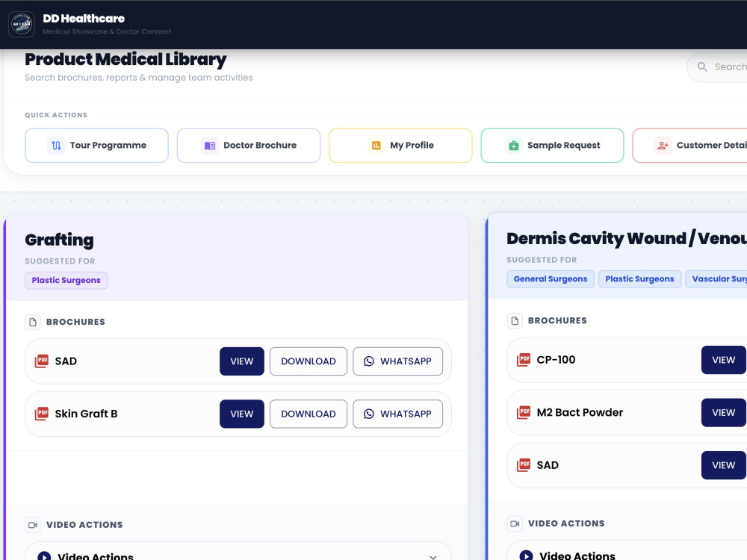Click the Product Medical Library heading

coord(125,60)
